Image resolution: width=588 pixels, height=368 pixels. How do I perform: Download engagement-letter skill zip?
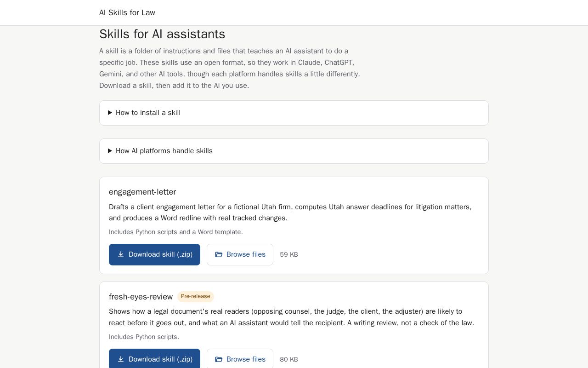point(154,254)
